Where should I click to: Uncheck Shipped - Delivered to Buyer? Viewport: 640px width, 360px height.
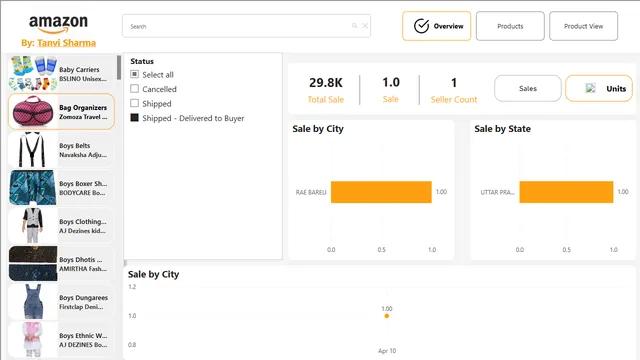tap(134, 118)
